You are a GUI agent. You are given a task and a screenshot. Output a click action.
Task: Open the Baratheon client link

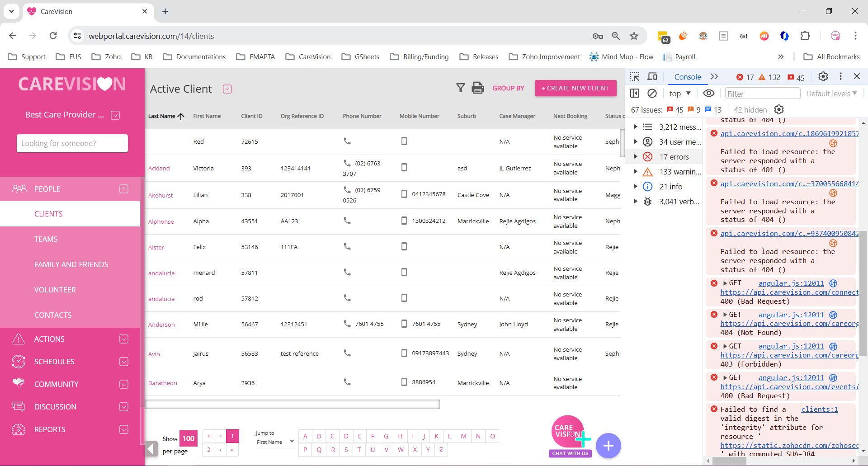pyautogui.click(x=163, y=383)
